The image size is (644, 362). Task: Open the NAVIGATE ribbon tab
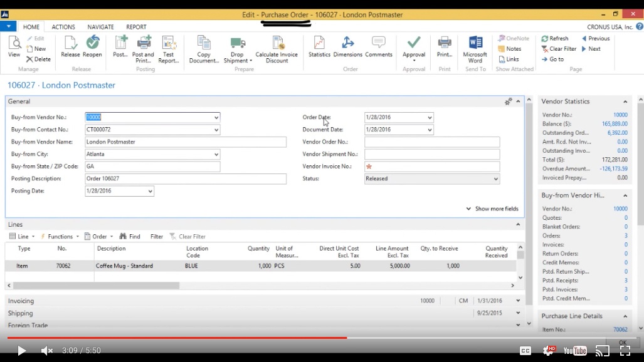pyautogui.click(x=100, y=27)
